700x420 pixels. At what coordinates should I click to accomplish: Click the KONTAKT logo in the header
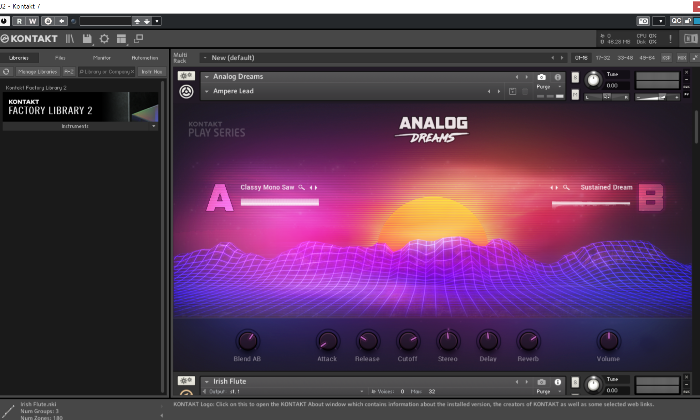point(29,39)
